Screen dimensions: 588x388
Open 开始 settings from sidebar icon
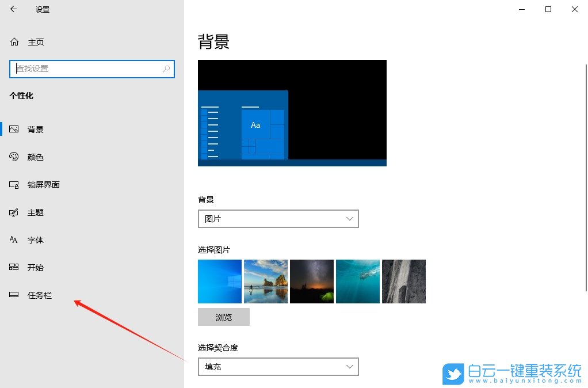coord(14,267)
